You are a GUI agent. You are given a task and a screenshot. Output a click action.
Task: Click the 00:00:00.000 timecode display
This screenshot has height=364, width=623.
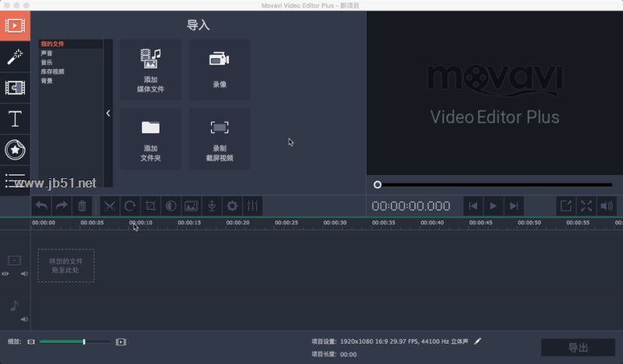[x=411, y=206]
